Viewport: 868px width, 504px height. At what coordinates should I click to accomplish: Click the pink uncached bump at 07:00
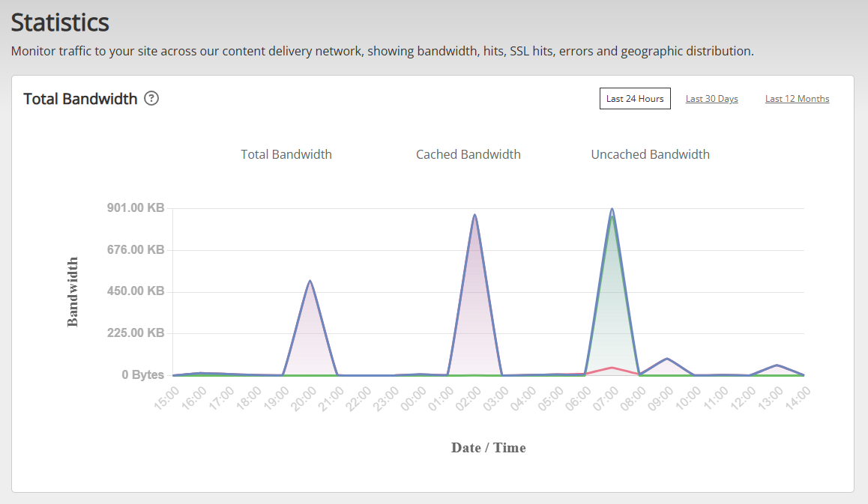coord(612,368)
